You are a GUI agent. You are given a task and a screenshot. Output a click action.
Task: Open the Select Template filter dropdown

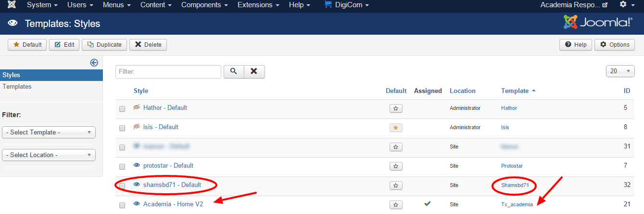click(49, 133)
